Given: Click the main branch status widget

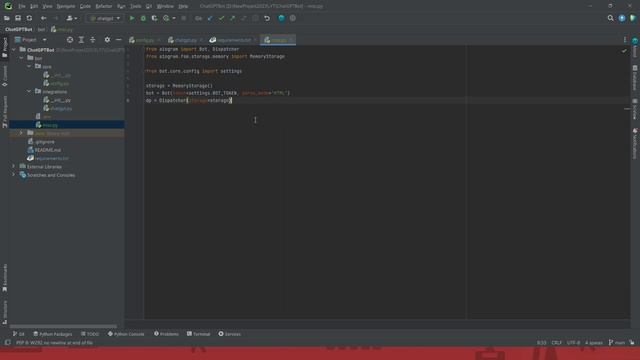Looking at the screenshot, I should click(617, 343).
